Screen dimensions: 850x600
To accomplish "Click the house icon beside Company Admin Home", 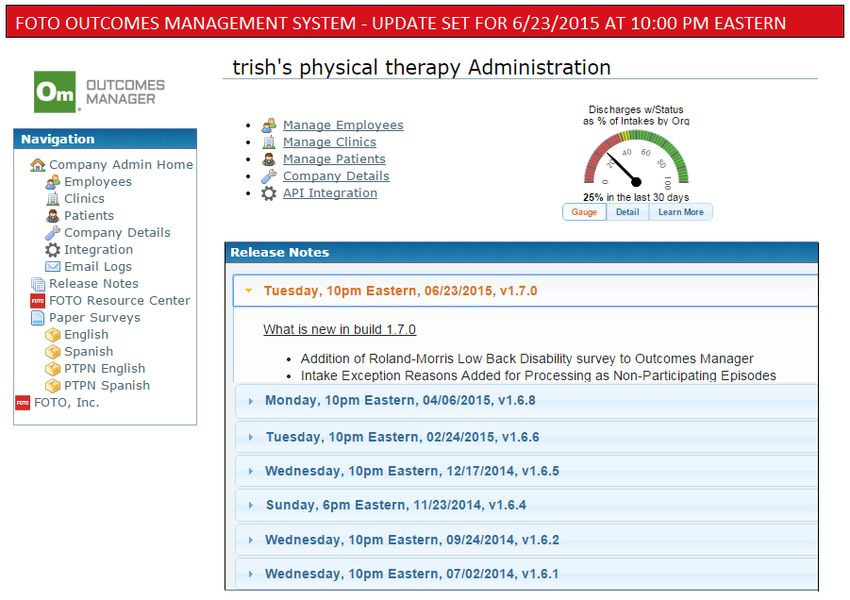I will point(37,165).
